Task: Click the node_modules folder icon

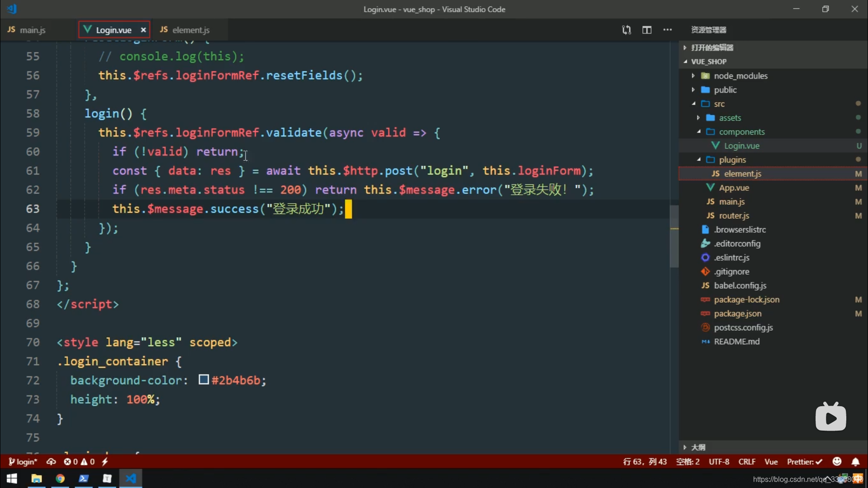Action: (705, 76)
